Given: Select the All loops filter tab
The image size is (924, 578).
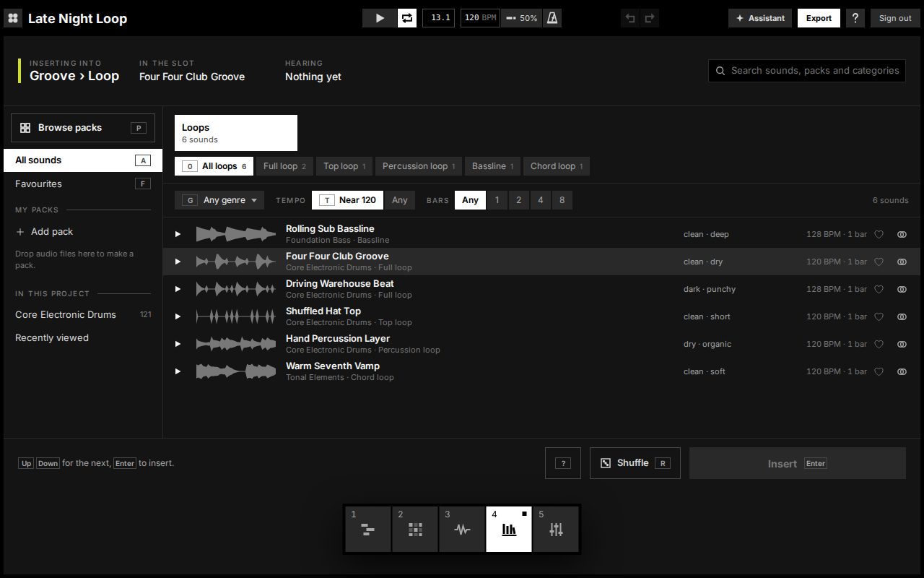Looking at the screenshot, I should click(214, 166).
